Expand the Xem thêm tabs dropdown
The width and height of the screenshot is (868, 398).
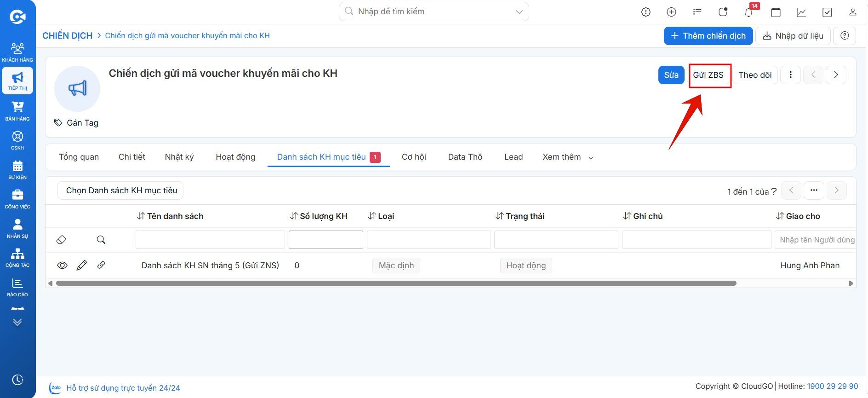pyautogui.click(x=568, y=157)
